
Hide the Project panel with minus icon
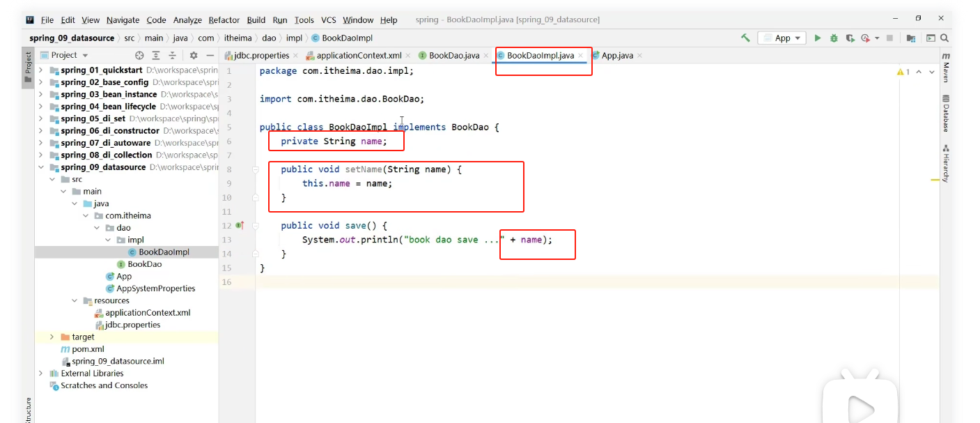click(x=210, y=55)
